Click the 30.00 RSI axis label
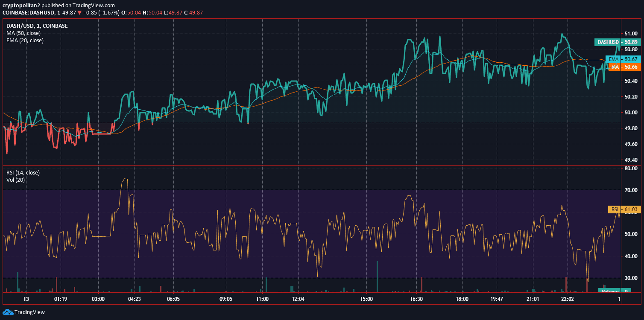 pyautogui.click(x=631, y=278)
